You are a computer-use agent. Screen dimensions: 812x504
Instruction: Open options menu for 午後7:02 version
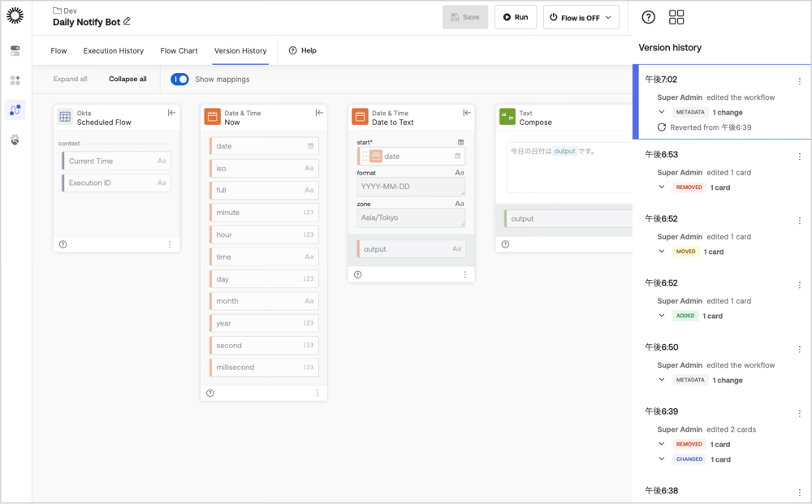(800, 81)
